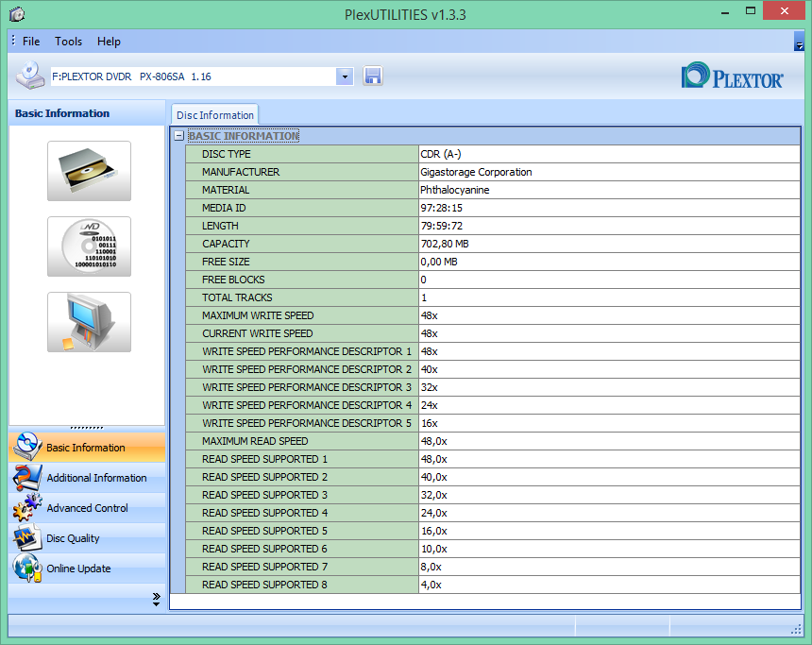Select READ SPEED SUPPORTED 5 row label
This screenshot has height=645, width=812.
tap(264, 531)
